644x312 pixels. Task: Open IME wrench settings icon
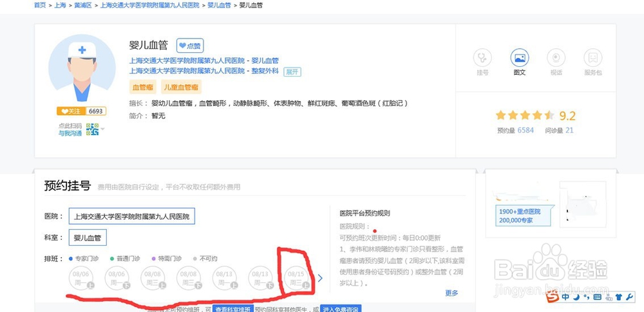630,297
